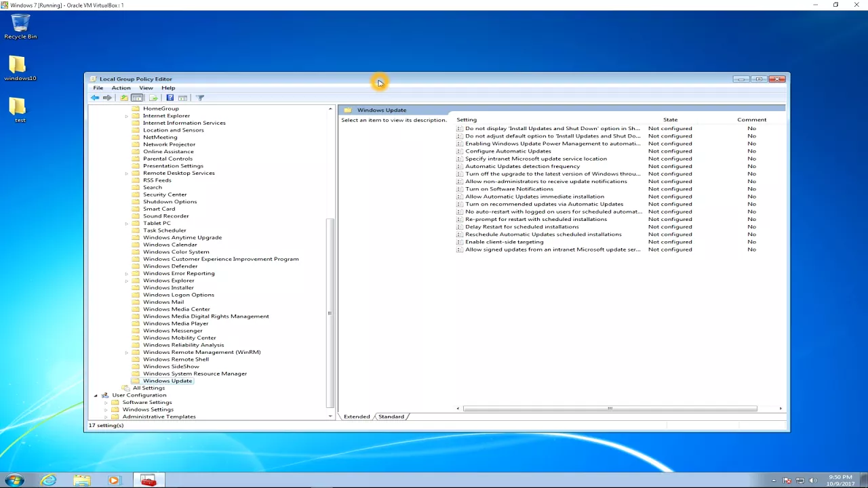Select the Task Scheduler tree folder

pos(164,230)
